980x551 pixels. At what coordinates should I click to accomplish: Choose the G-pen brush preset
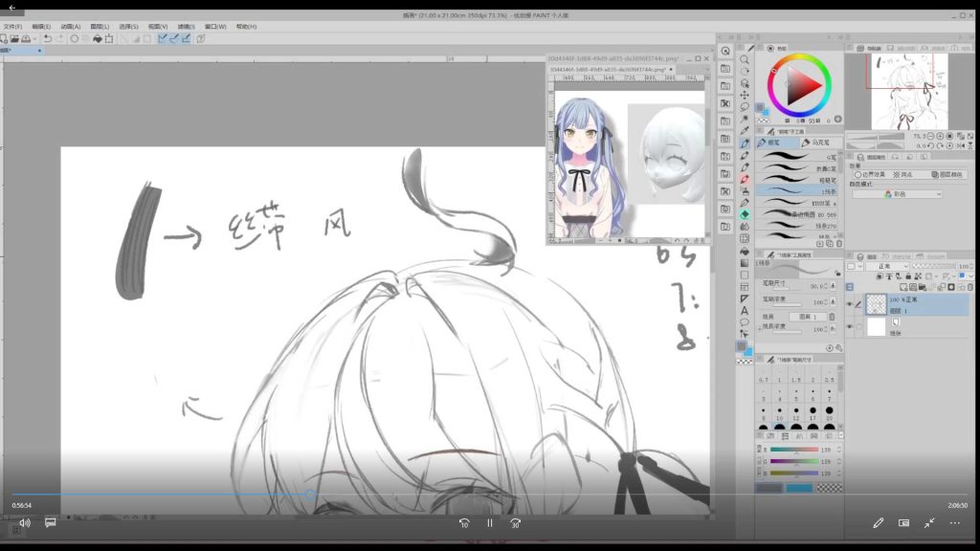pyautogui.click(x=797, y=157)
